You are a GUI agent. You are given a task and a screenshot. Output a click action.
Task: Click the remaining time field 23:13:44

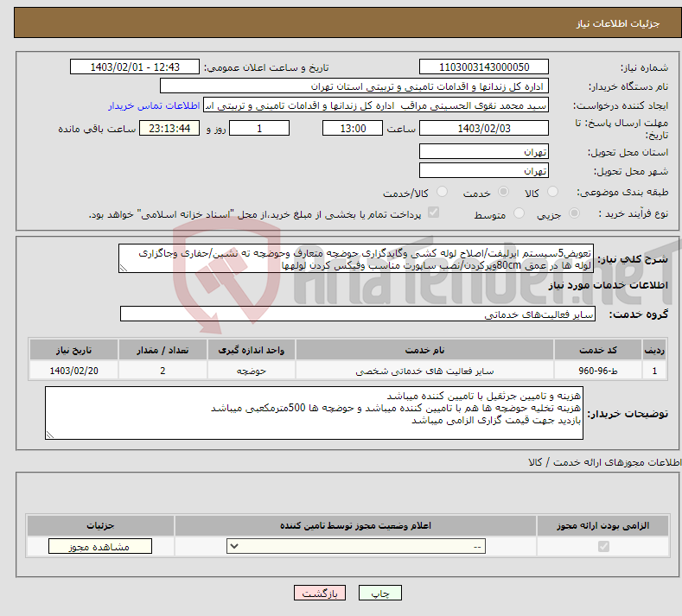[169, 128]
